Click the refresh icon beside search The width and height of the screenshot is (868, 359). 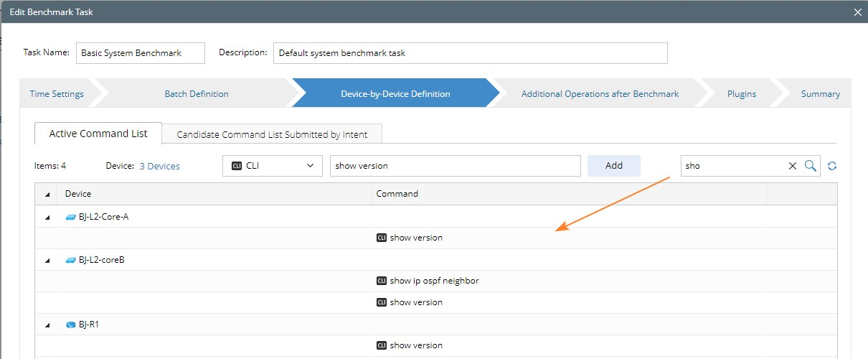[832, 166]
